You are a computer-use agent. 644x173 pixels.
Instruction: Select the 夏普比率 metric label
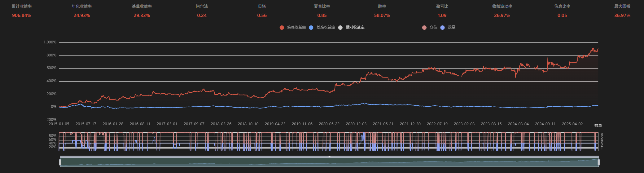coord(322,6)
